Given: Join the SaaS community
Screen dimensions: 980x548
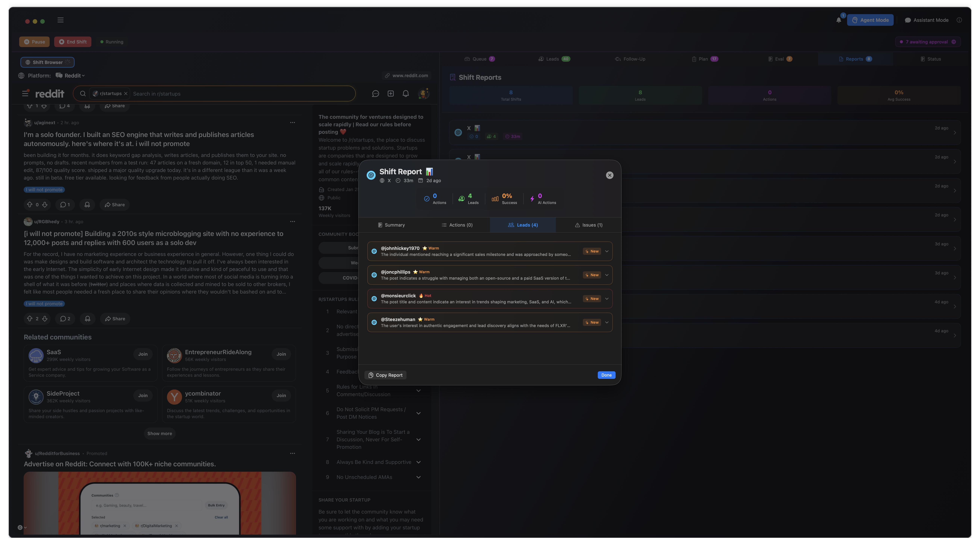Looking at the screenshot, I should coord(143,354).
